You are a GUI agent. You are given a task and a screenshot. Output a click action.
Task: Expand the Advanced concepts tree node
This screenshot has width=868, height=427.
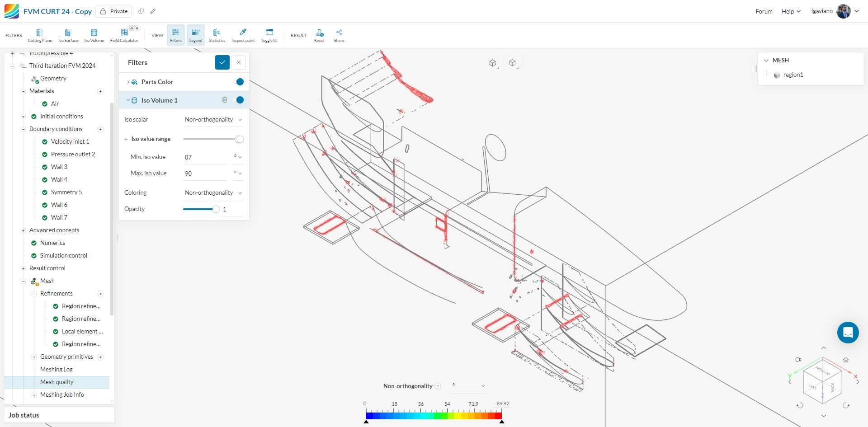click(x=24, y=230)
